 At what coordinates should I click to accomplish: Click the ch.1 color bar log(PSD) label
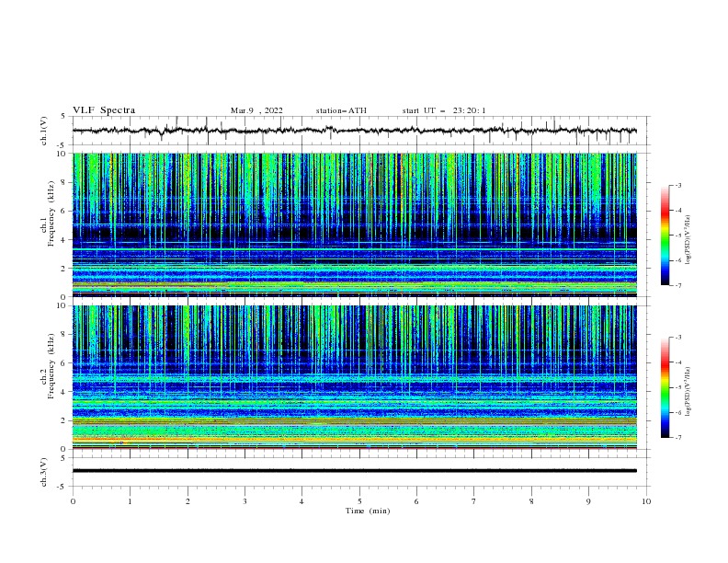point(688,240)
